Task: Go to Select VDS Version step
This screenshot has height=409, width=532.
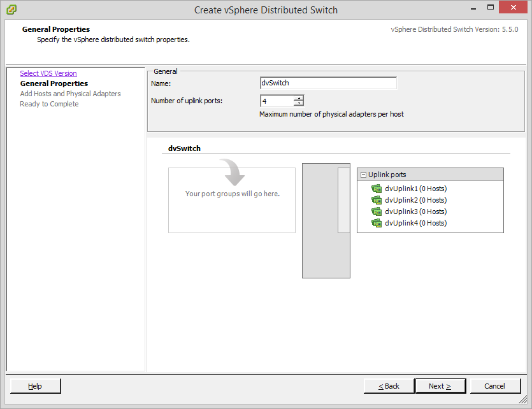Action: pyautogui.click(x=48, y=73)
